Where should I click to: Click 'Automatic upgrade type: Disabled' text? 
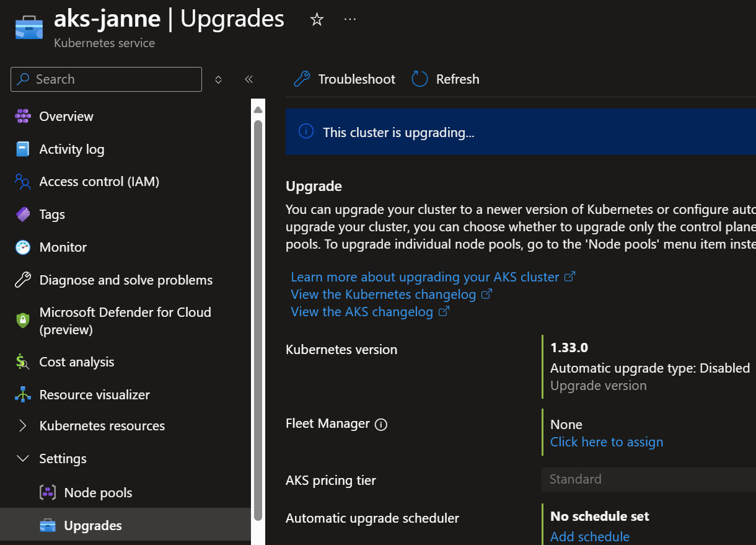point(650,368)
